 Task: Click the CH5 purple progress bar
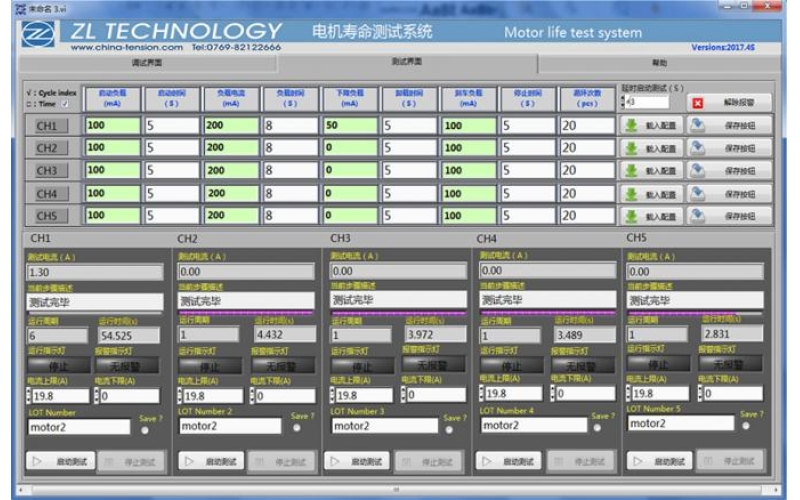tap(695, 312)
